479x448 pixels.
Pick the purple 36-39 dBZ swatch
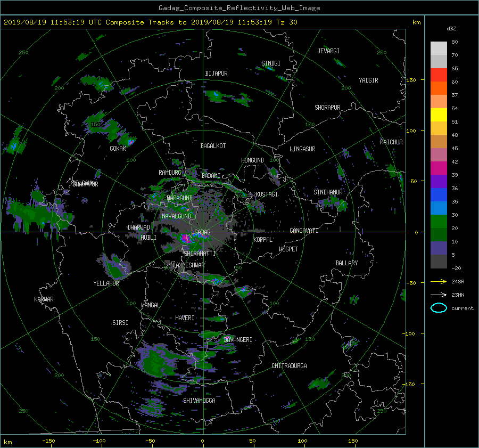pos(439,182)
